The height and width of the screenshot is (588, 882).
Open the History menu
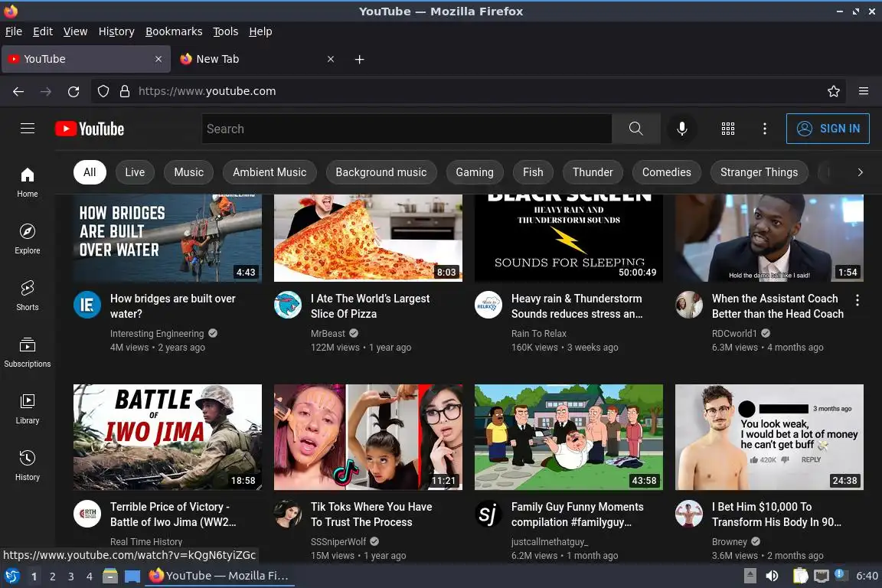pos(116,31)
